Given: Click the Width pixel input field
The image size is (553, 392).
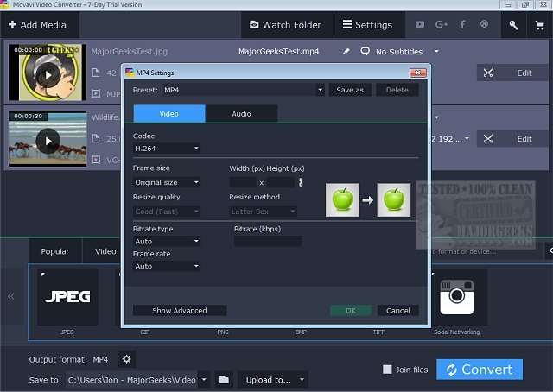Looking at the screenshot, I should 243,182.
